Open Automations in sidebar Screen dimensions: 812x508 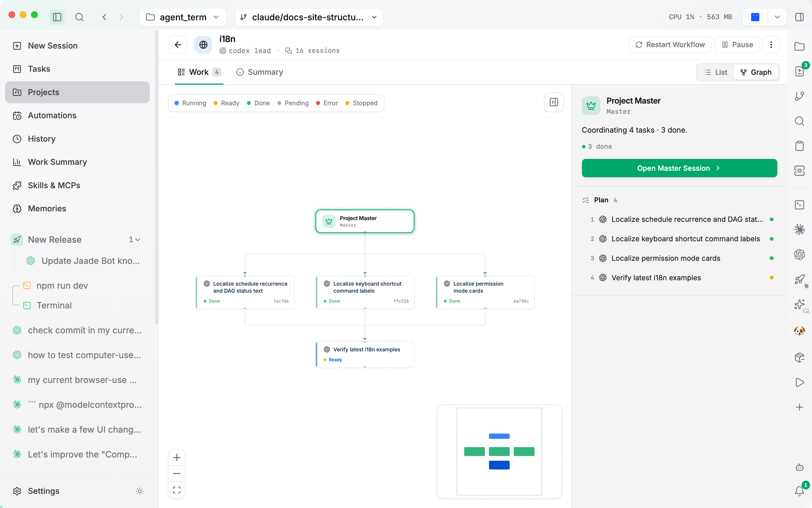(77, 116)
